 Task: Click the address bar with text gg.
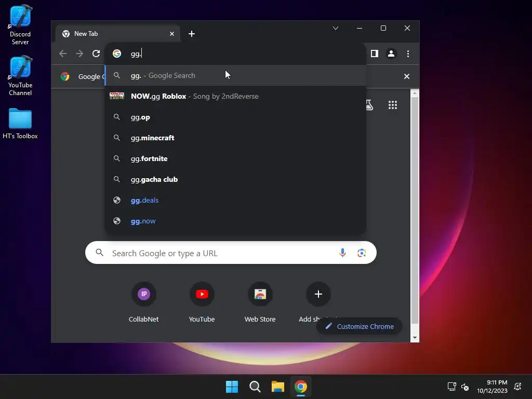tap(235, 54)
